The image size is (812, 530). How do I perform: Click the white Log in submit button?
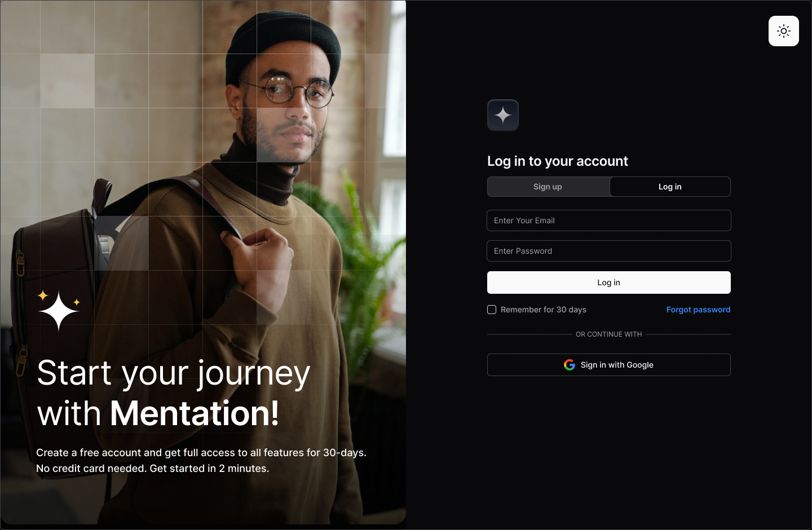coord(609,282)
